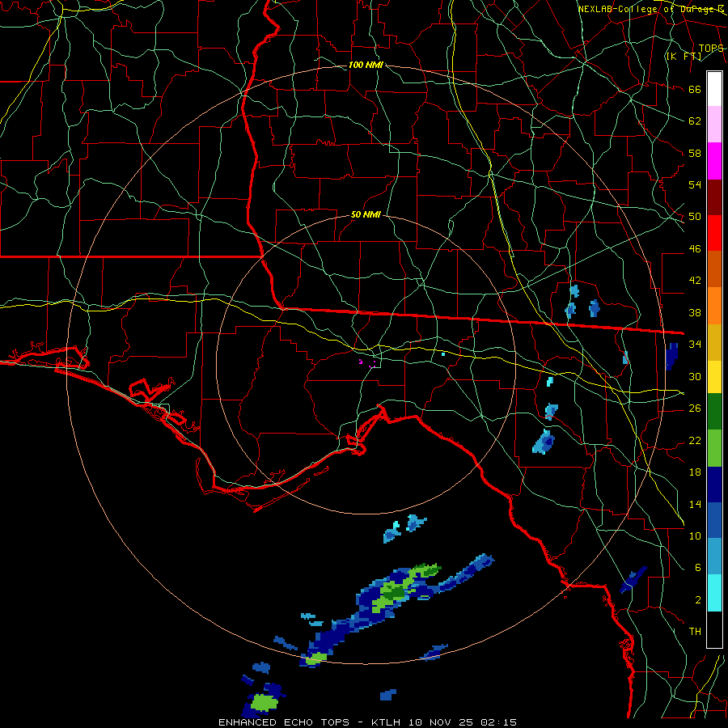Image resolution: width=728 pixels, height=728 pixels.
Task: Select the medium blue legend swatch
Action: (714, 520)
